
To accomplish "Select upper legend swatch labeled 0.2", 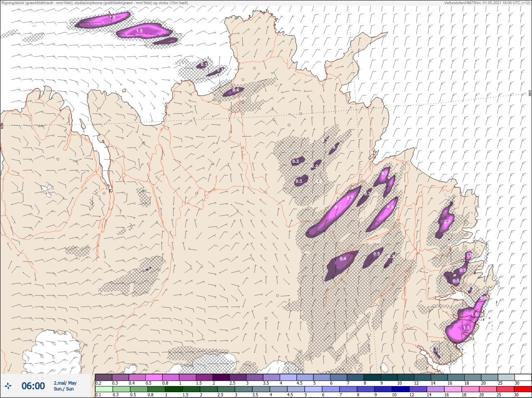I will [x=103, y=377].
